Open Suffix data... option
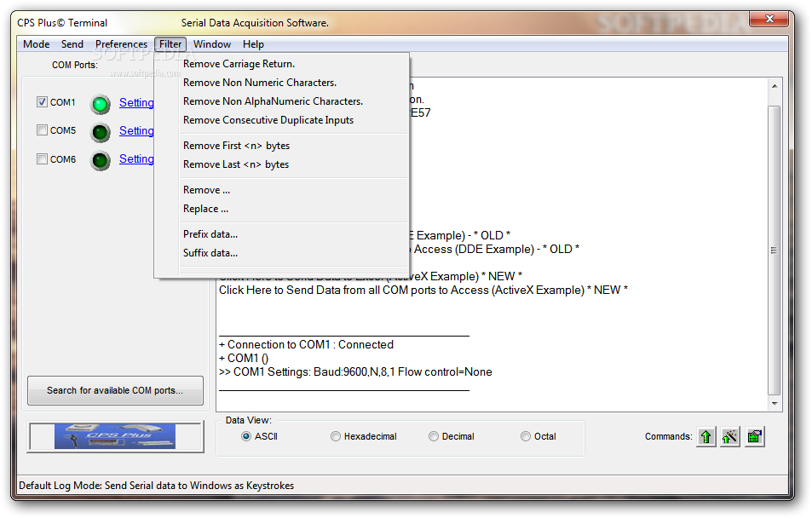The width and height of the screenshot is (812, 518). point(282,253)
